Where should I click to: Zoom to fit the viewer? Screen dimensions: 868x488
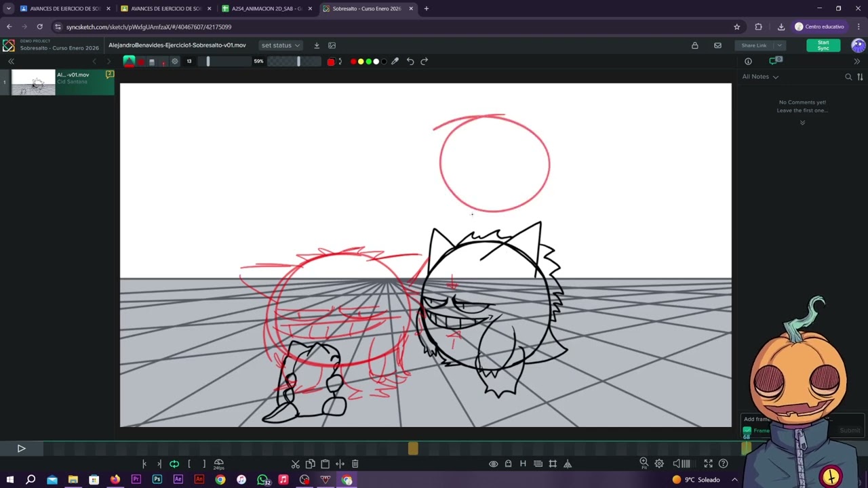(x=644, y=464)
